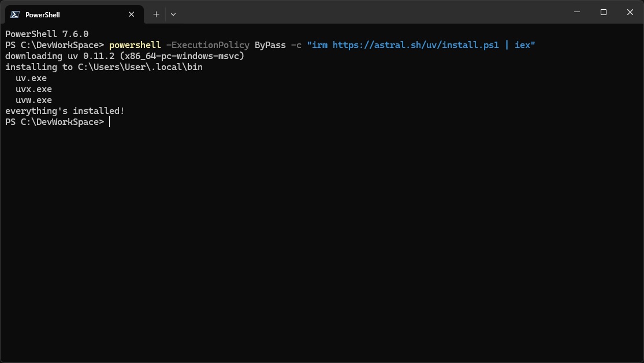
Task: Click the yellow powershell command word
Action: click(x=135, y=45)
